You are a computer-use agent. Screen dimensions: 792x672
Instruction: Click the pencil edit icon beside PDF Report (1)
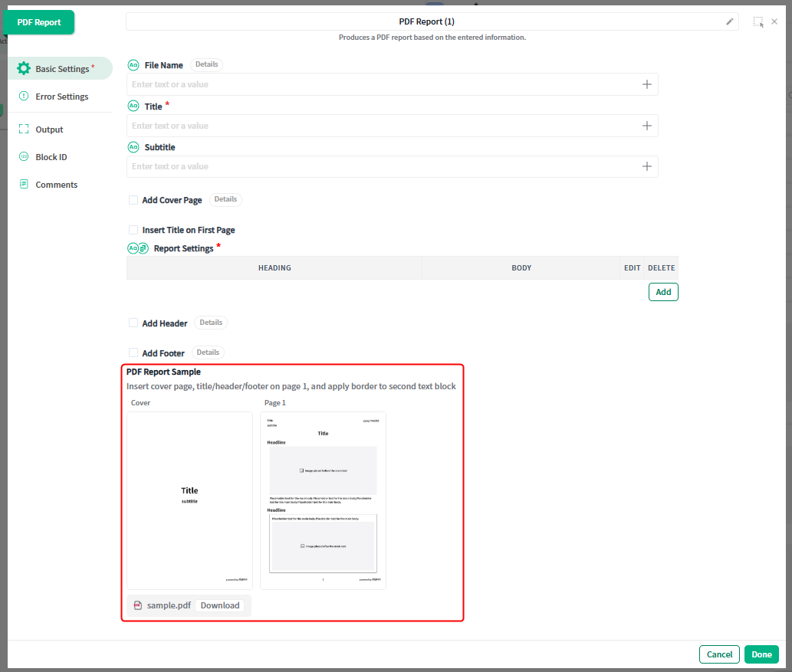[730, 21]
